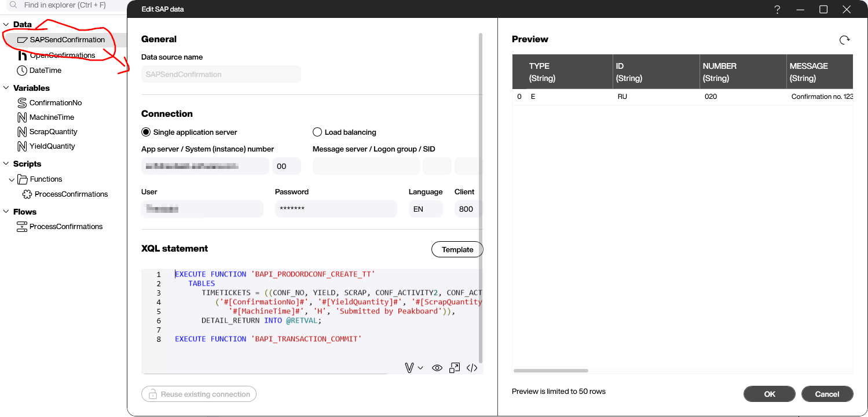
Task: Open the ProcessConfirmations script gear icon
Action: click(x=27, y=194)
